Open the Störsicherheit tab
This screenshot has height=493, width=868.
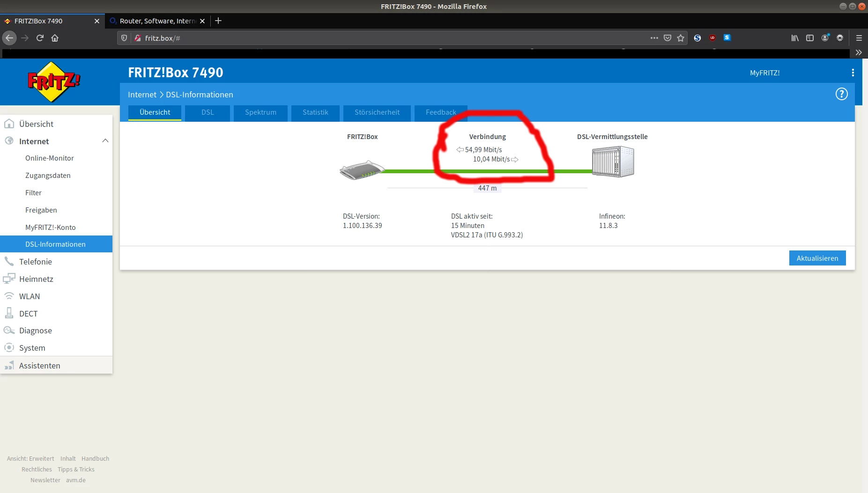[x=377, y=112]
